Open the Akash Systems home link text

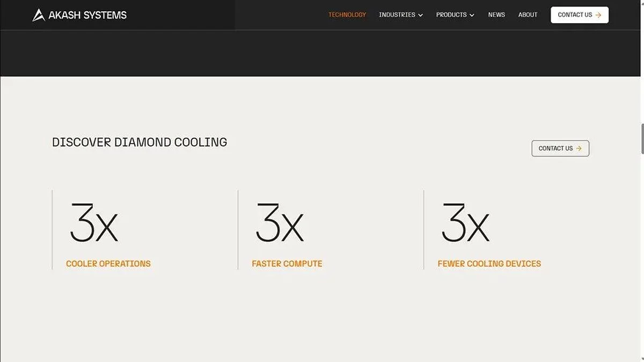coord(87,15)
